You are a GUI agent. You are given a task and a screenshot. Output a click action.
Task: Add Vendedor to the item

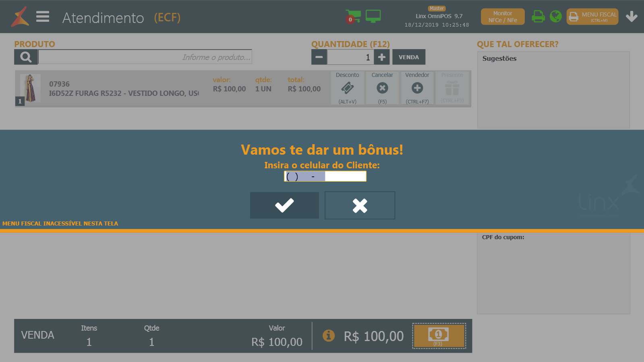pyautogui.click(x=417, y=88)
